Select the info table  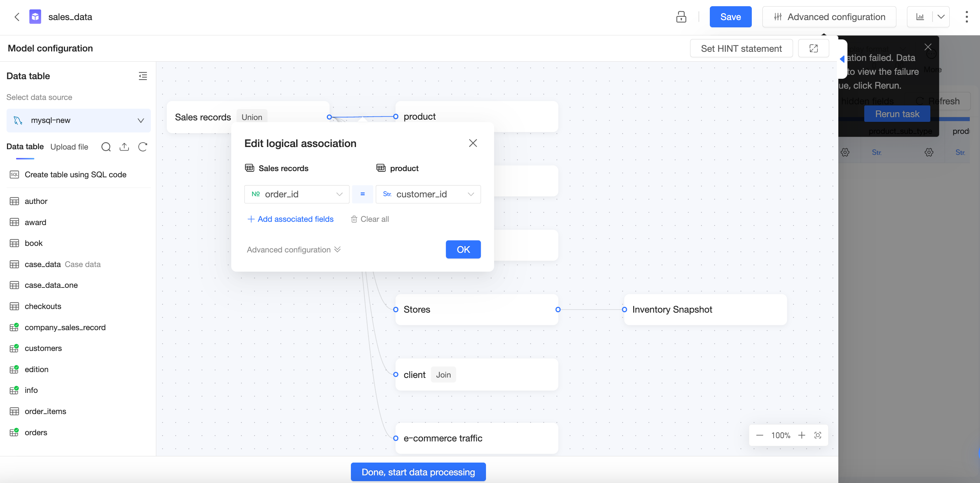pos(79,390)
